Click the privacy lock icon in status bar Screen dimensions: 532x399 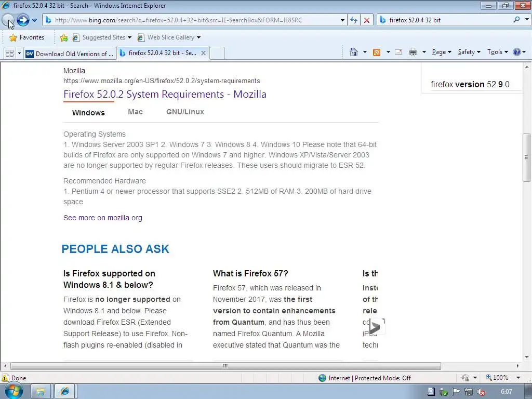click(465, 378)
